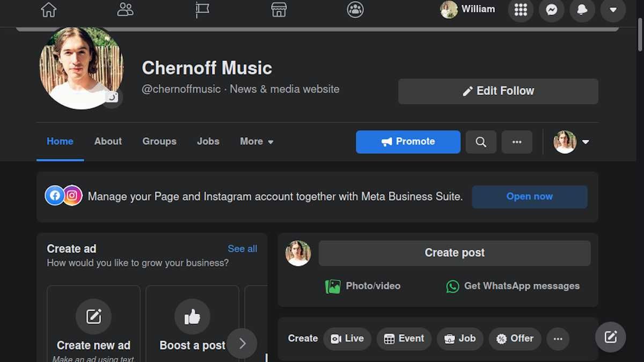Switch to the About tab
The image size is (644, 362).
(x=107, y=141)
